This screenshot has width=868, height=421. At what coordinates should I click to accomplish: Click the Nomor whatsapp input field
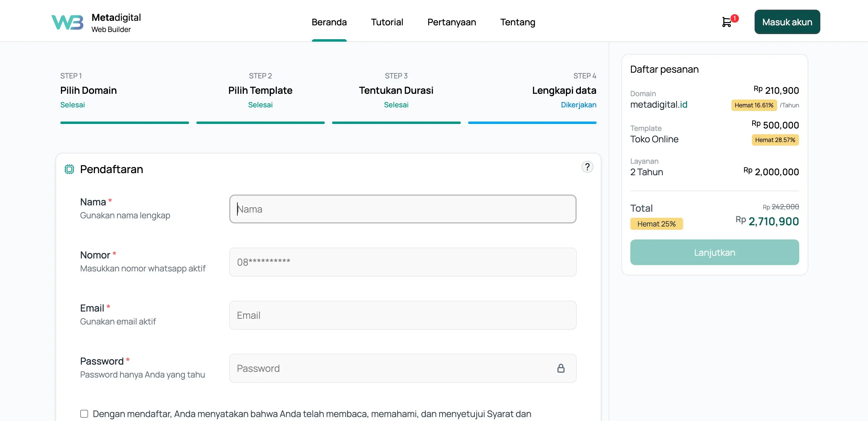402,262
